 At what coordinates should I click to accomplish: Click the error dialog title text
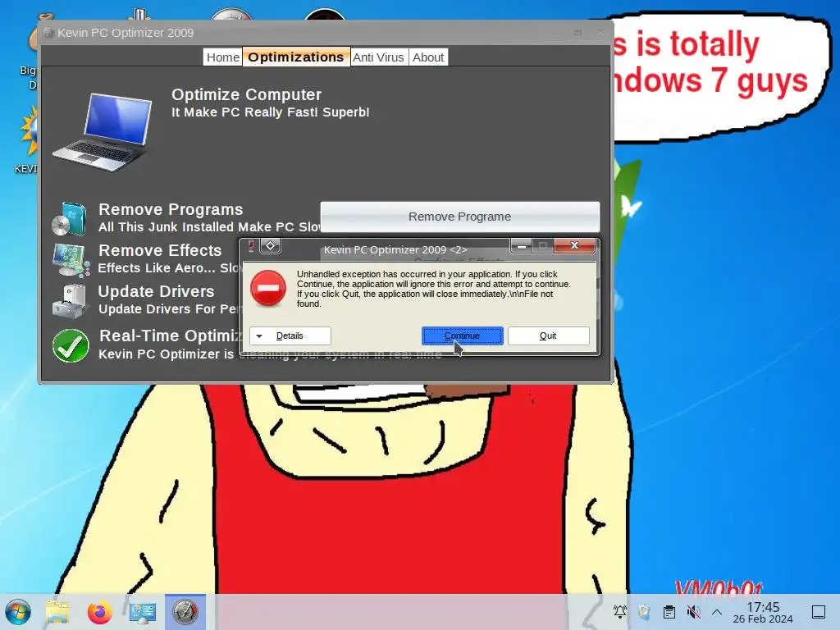click(x=395, y=249)
